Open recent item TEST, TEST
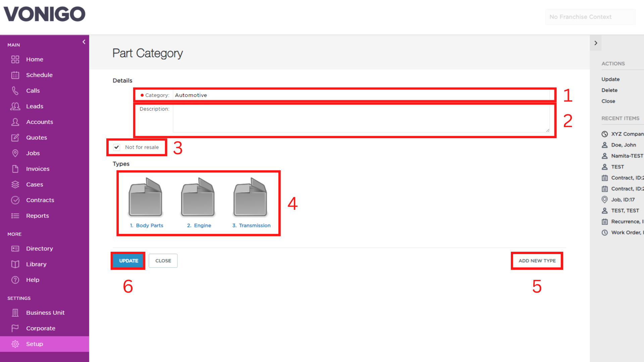This screenshot has width=644, height=362. pos(625,211)
